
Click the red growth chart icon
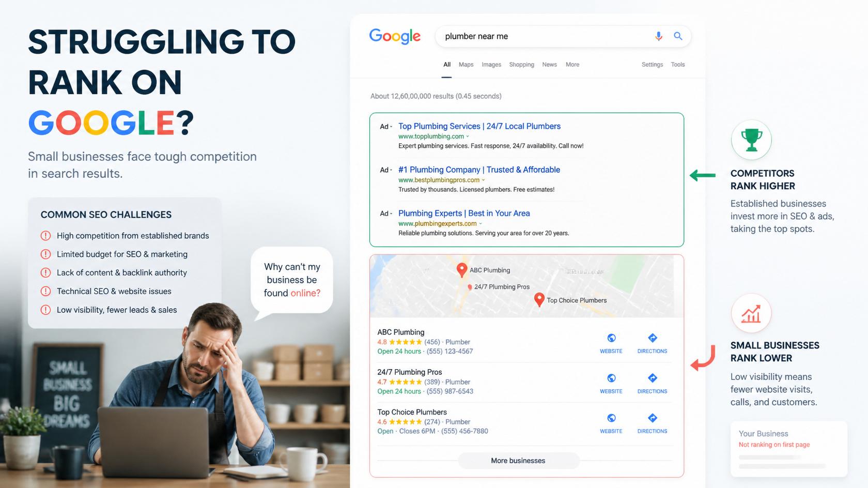tap(751, 313)
